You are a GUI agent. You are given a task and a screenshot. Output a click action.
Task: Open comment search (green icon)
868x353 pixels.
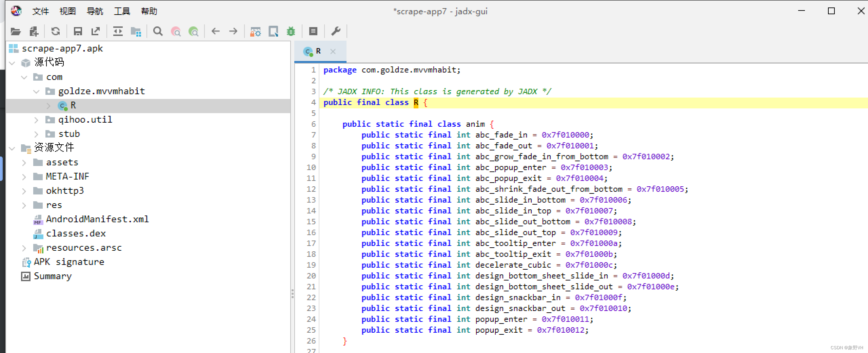tap(194, 32)
